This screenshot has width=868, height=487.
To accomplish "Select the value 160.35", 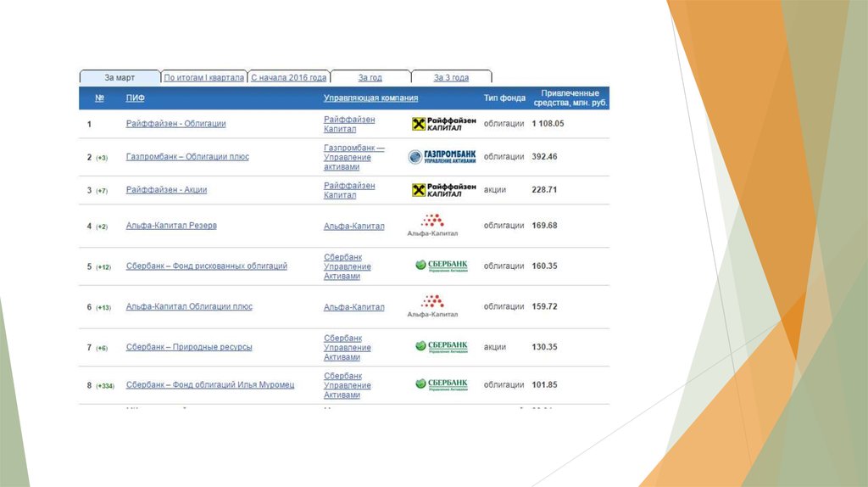I will point(545,266).
